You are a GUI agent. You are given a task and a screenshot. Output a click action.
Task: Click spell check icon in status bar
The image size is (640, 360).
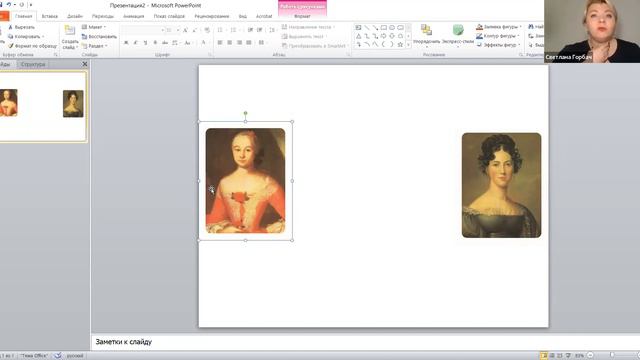click(x=58, y=356)
